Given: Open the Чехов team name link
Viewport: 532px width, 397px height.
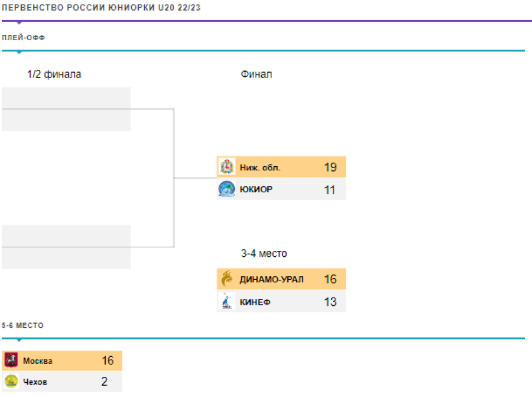Looking at the screenshot, I should (35, 382).
